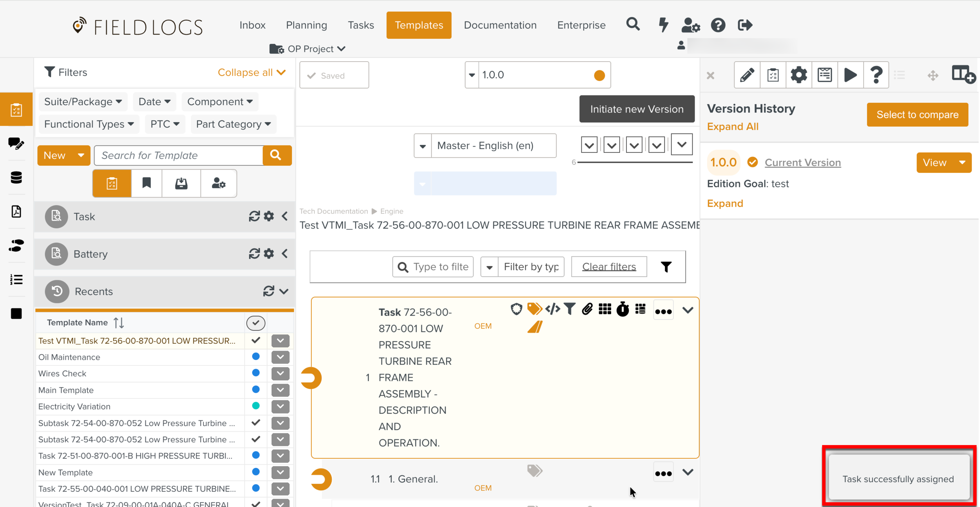
Task: Go to the Planning tab
Action: point(306,25)
